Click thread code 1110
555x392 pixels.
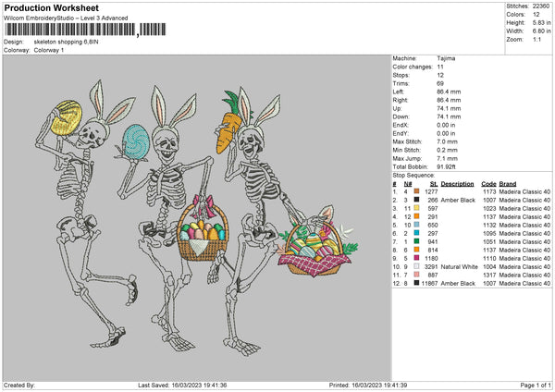click(489, 258)
